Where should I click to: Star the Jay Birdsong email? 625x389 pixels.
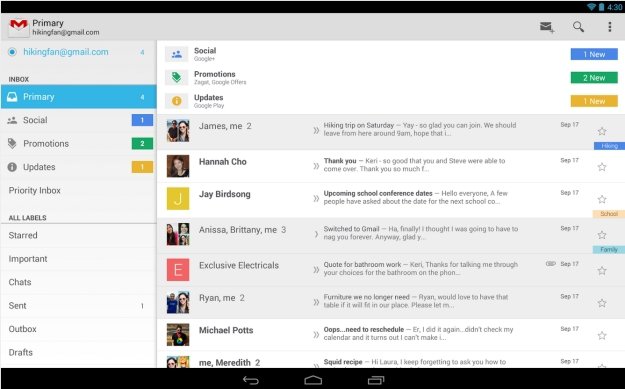point(602,199)
